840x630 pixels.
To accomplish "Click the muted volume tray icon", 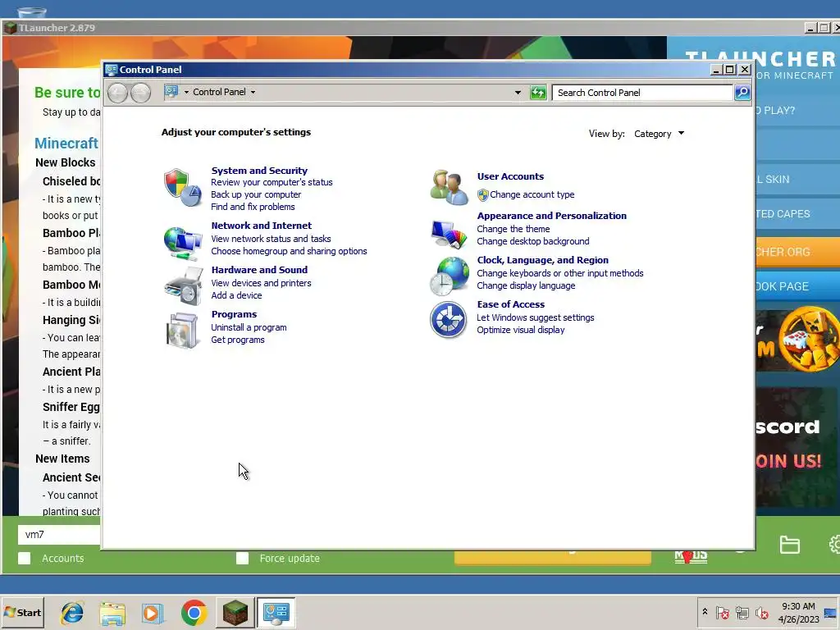I will tap(761, 613).
